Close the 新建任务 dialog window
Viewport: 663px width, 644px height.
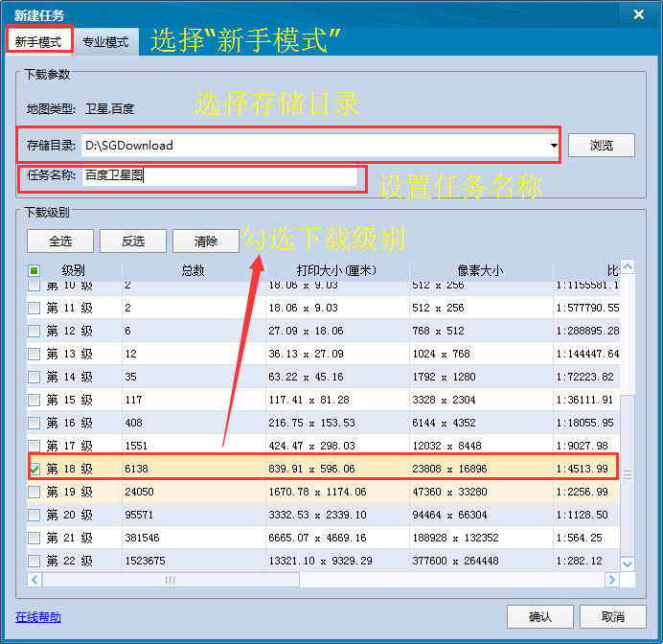(639, 13)
